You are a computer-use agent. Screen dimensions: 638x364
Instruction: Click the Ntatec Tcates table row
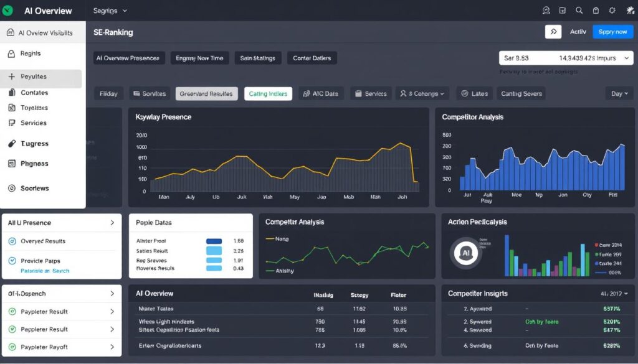click(x=282, y=309)
